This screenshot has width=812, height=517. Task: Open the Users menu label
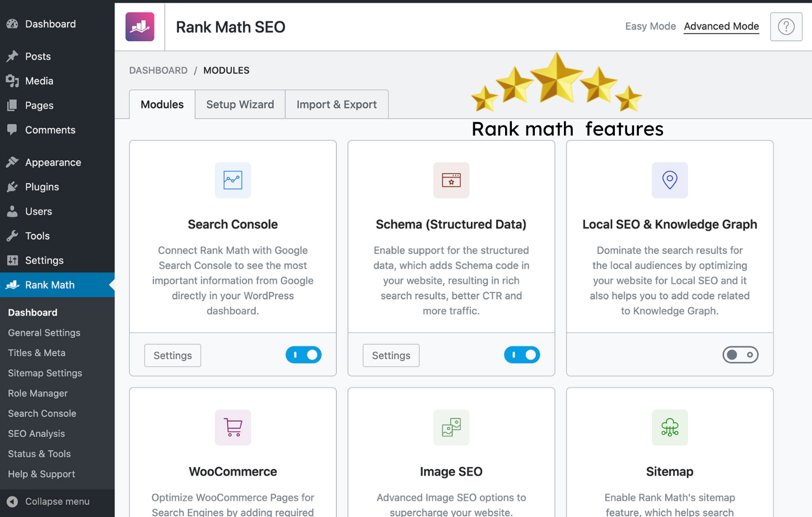click(39, 211)
